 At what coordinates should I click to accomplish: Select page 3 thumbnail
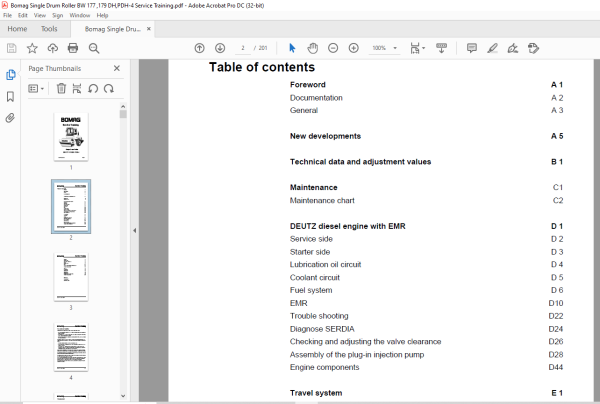pyautogui.click(x=71, y=277)
